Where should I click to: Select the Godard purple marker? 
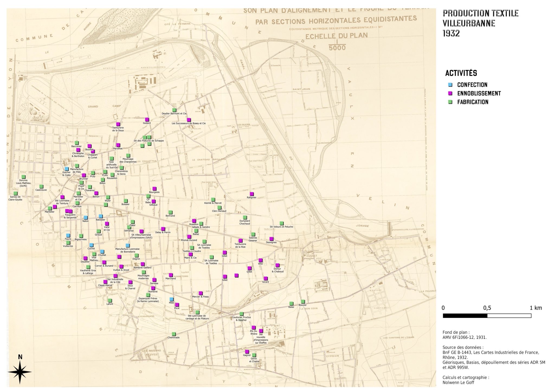tap(147, 119)
